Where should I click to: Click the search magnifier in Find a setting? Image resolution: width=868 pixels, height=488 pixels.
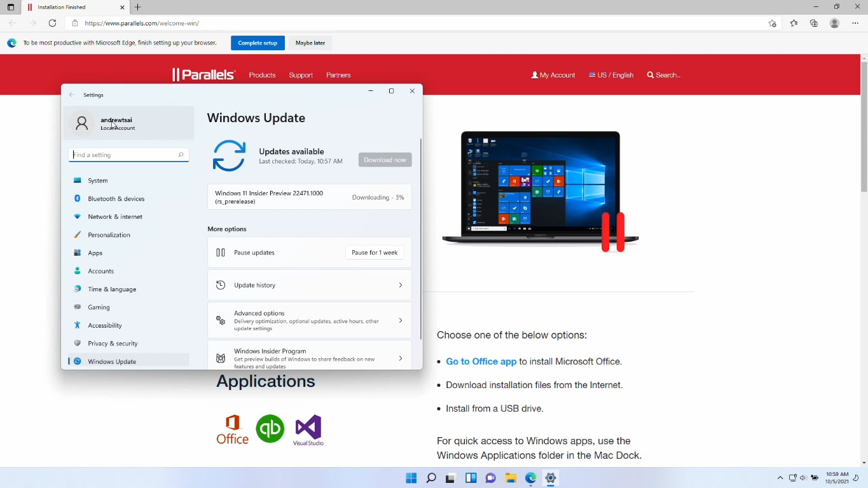(x=181, y=155)
